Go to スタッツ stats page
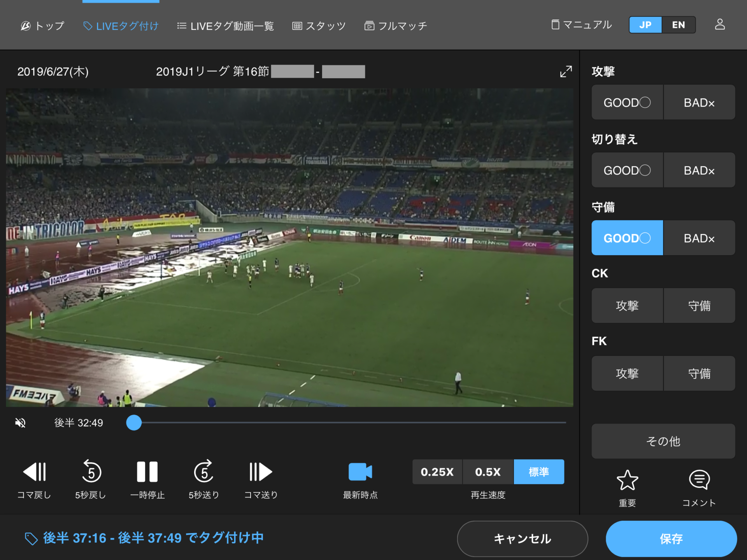Viewport: 747px width, 560px height. coord(319,26)
